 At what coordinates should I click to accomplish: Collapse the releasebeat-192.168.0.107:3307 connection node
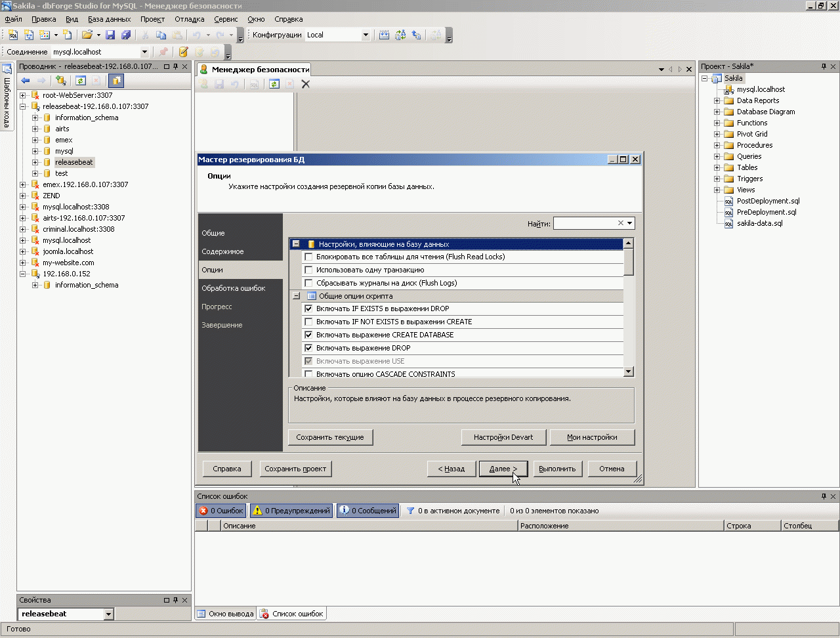pyautogui.click(x=22, y=106)
